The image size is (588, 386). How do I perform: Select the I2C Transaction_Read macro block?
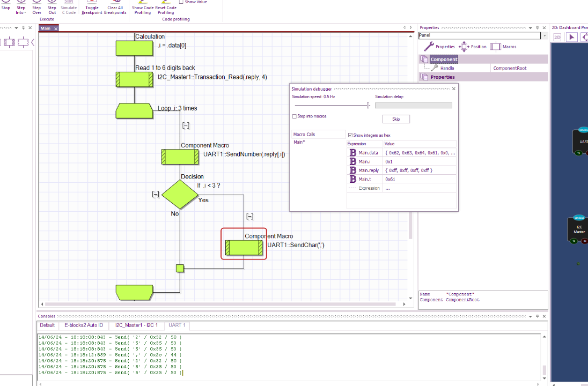click(x=134, y=79)
